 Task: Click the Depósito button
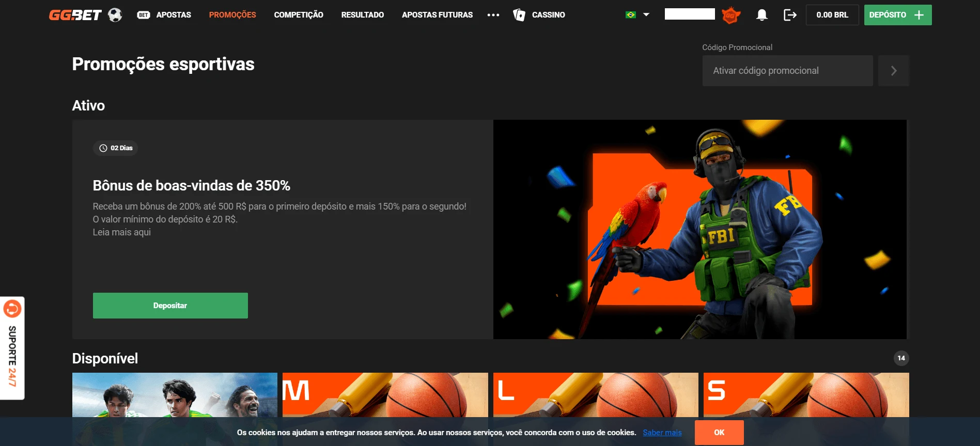(898, 15)
